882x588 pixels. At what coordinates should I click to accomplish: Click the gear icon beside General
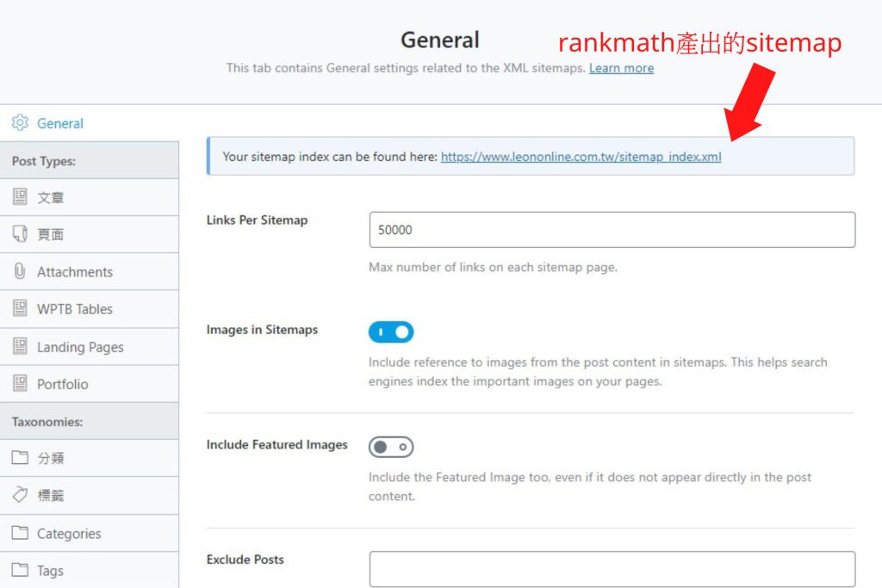(x=20, y=122)
